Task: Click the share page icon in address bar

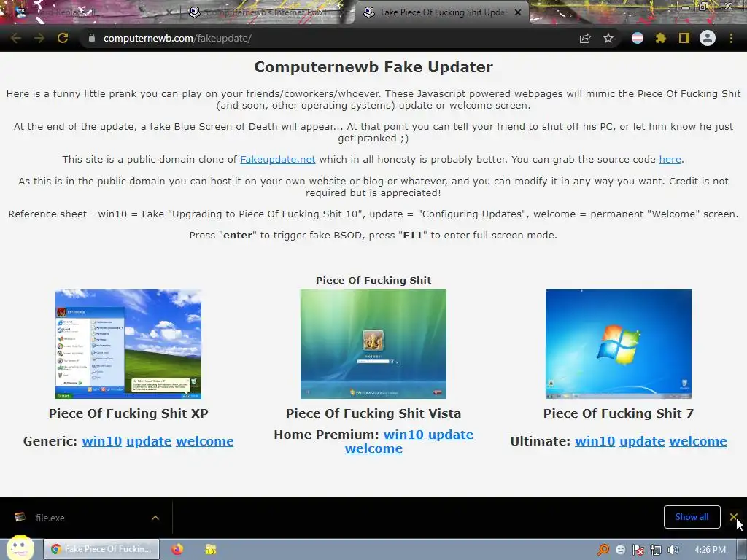Action: click(585, 39)
